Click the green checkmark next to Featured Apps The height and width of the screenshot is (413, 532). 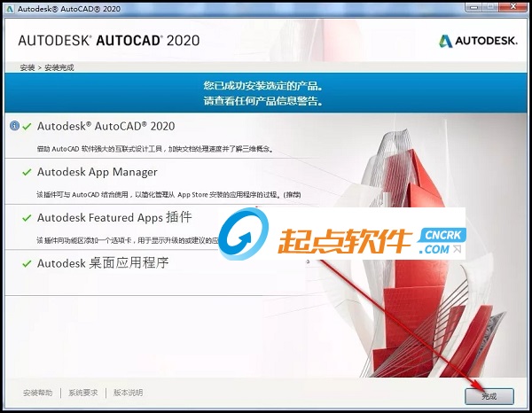tap(27, 218)
